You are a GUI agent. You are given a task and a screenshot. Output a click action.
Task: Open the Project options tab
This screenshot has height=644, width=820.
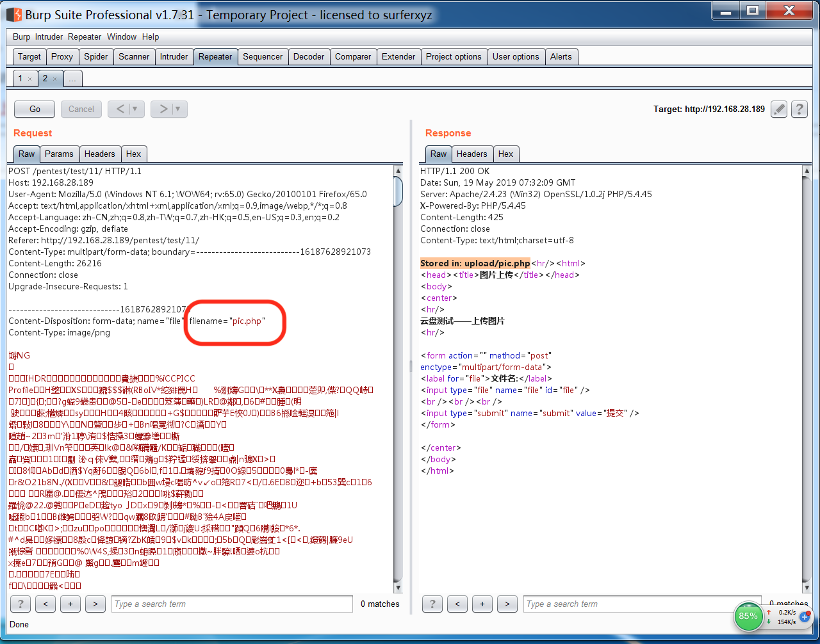(x=454, y=56)
